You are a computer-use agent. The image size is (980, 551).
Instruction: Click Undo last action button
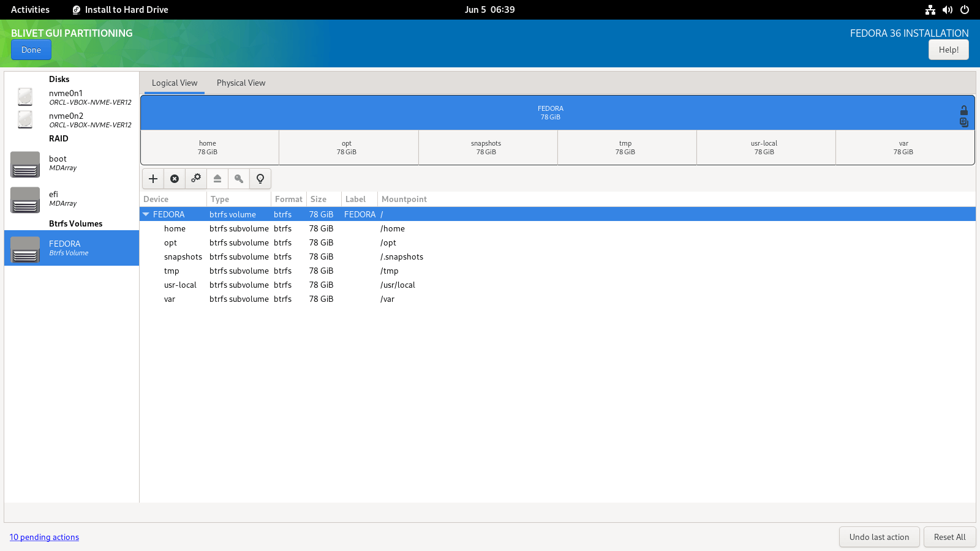[879, 537]
